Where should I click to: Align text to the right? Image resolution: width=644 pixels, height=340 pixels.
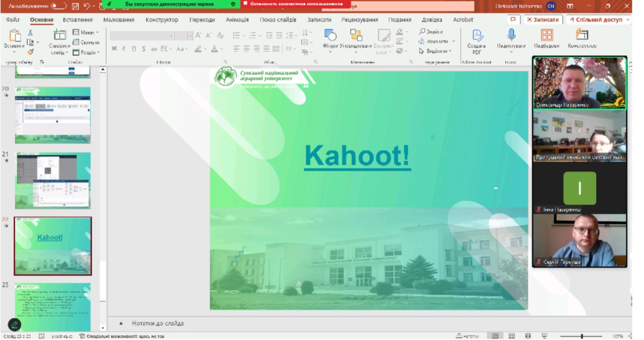point(256,49)
